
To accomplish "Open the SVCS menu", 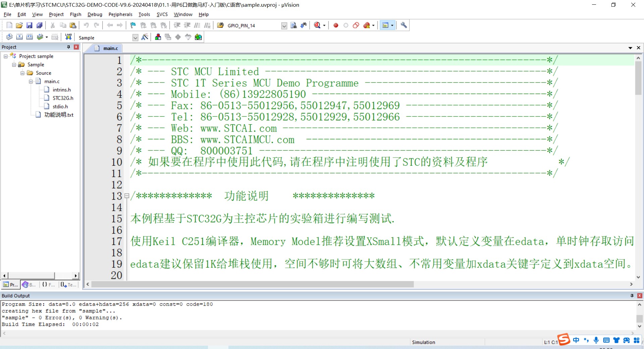I will pyautogui.click(x=162, y=14).
